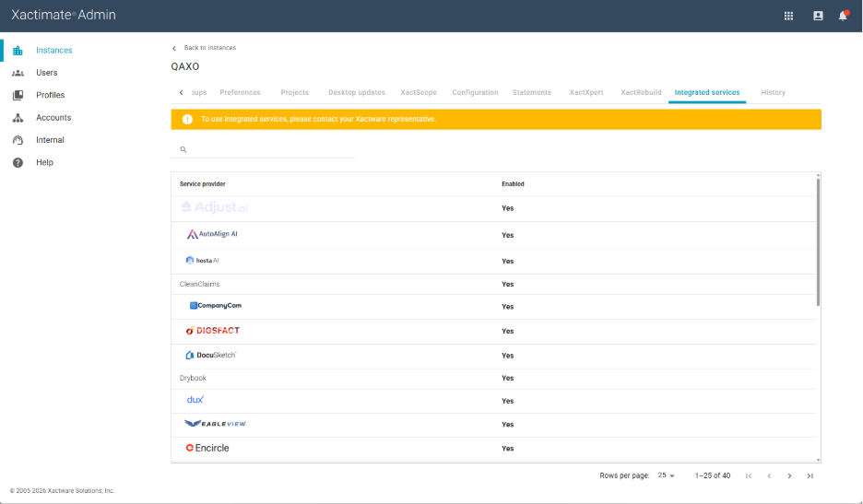Select the Drybook row text
Screen dimensions: 863x504
point(193,378)
